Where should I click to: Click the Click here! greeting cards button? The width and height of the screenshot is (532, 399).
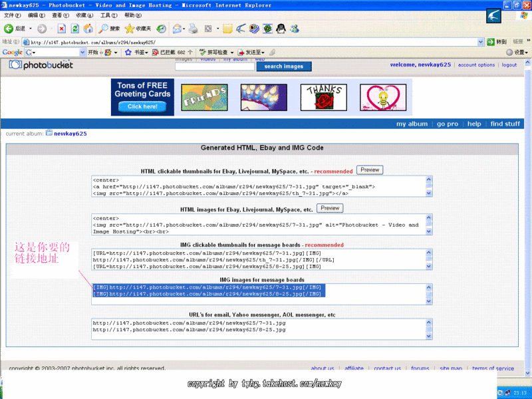pos(142,106)
